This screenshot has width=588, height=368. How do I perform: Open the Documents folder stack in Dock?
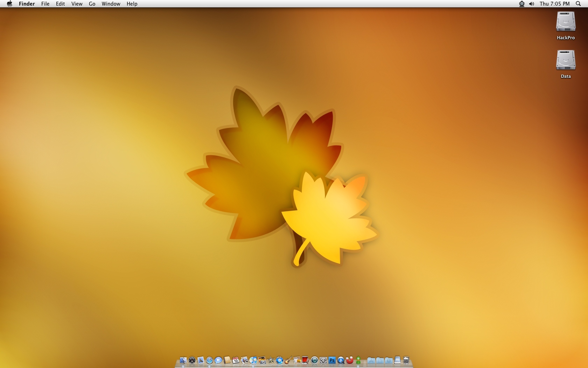(380, 360)
